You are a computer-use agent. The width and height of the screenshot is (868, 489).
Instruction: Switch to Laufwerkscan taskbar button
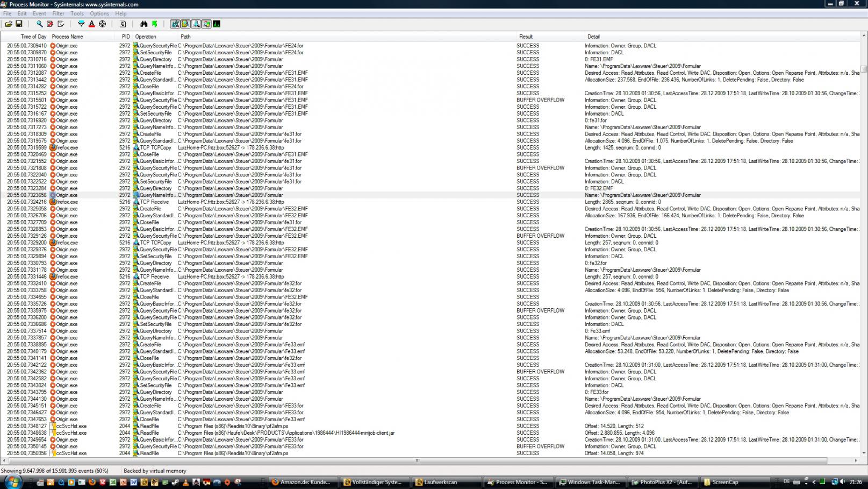[x=446, y=482]
